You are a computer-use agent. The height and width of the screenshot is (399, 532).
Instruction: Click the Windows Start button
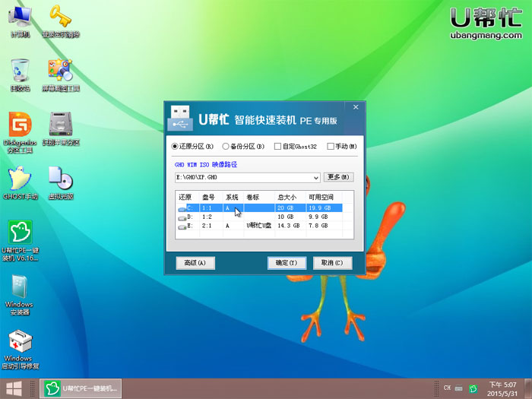tap(12, 388)
